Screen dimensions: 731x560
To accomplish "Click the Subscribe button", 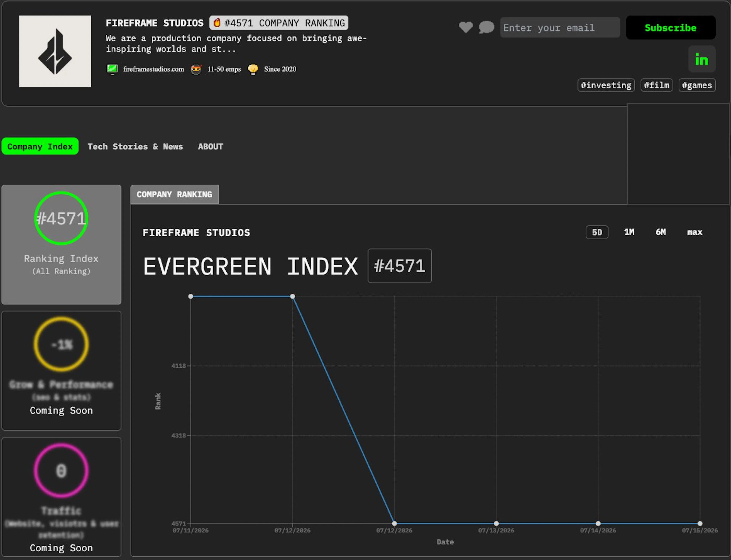I will click(671, 28).
